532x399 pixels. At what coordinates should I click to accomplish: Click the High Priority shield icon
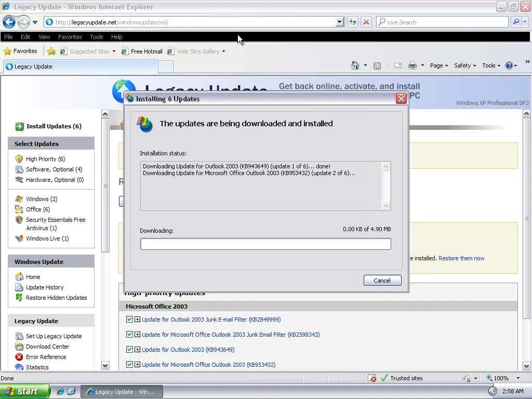[19, 159]
